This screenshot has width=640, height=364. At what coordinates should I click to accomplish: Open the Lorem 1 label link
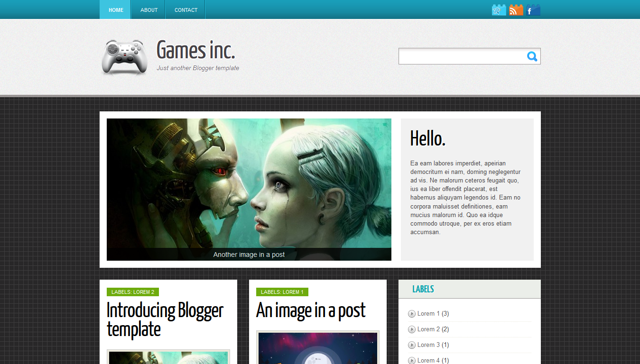click(428, 314)
